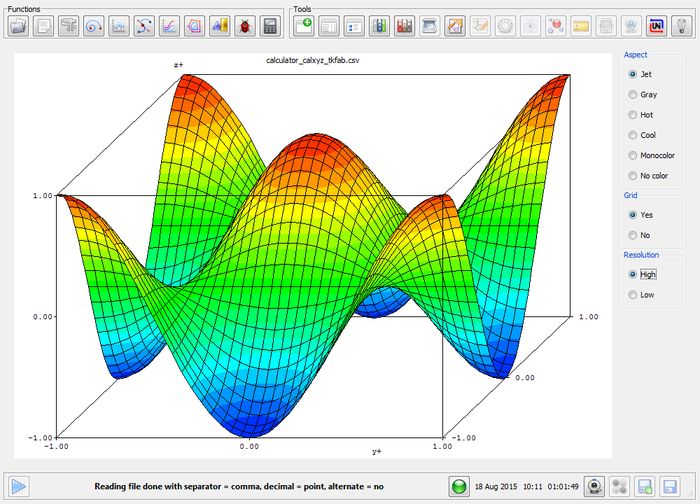Image resolution: width=700 pixels, height=504 pixels.
Task: Click the UNI logo icon
Action: click(656, 26)
